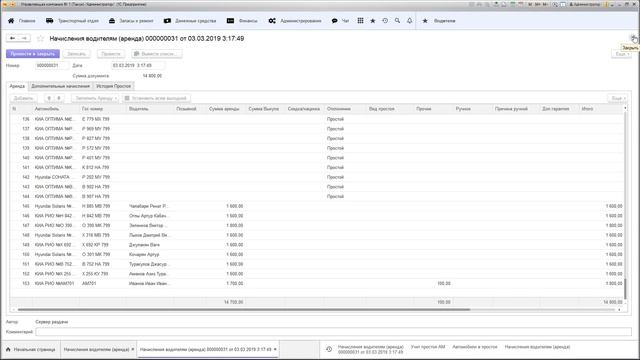The height and width of the screenshot is (360, 640).
Task: Switch to the Аренда tab
Action: tap(17, 86)
